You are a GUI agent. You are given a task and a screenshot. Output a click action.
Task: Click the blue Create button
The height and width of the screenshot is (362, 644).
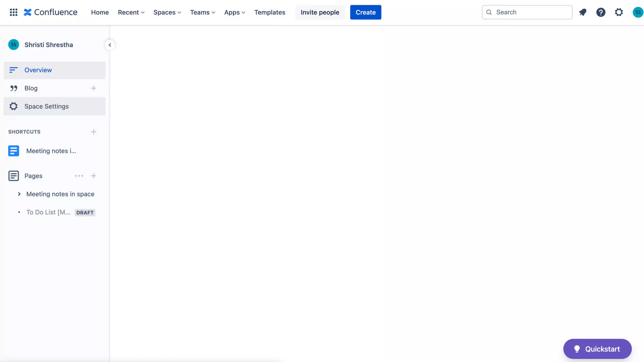[365, 12]
